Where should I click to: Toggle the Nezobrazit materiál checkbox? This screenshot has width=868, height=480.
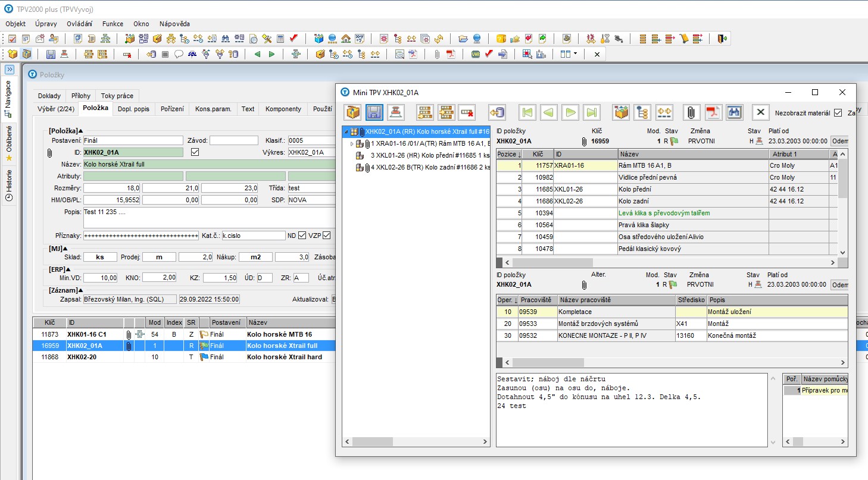point(838,112)
